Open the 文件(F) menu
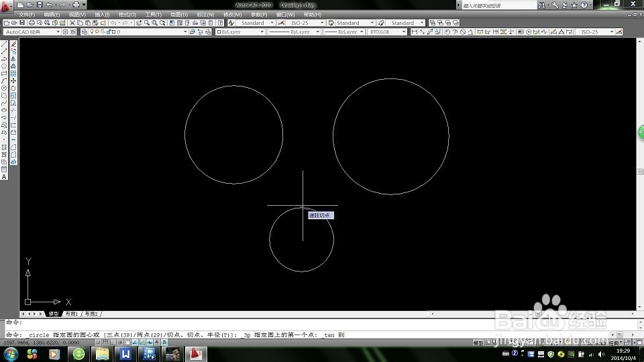The width and height of the screenshot is (644, 362). click(27, 14)
